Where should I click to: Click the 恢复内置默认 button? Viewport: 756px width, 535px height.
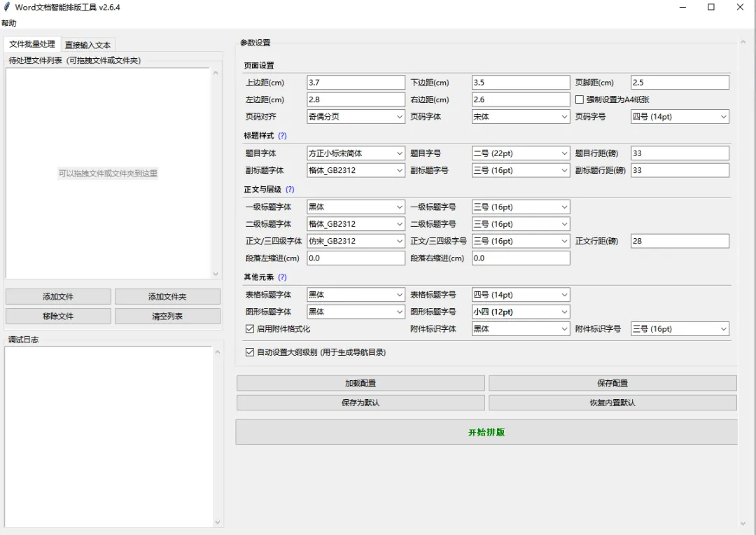(612, 403)
